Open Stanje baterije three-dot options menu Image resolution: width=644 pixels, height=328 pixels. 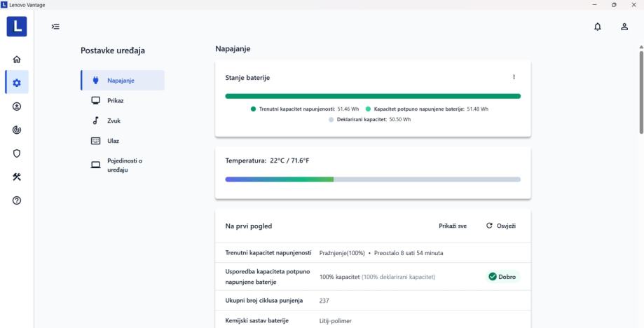tap(514, 77)
